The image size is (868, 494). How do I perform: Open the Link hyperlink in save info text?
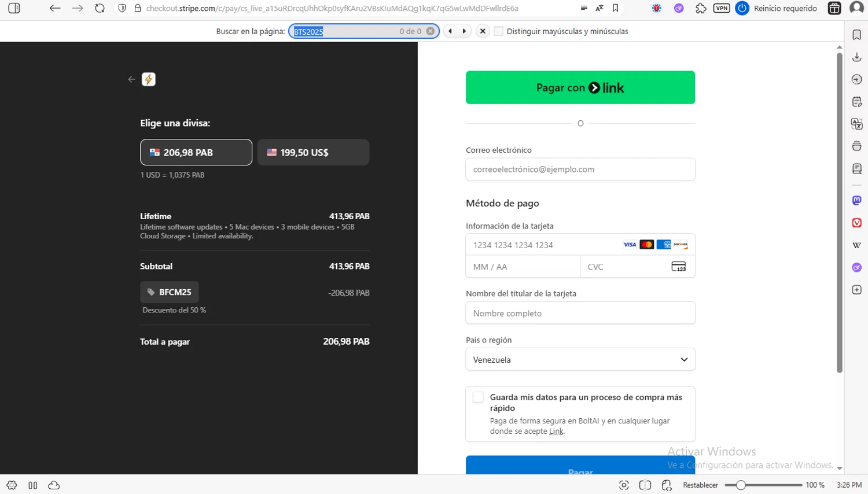tap(556, 432)
